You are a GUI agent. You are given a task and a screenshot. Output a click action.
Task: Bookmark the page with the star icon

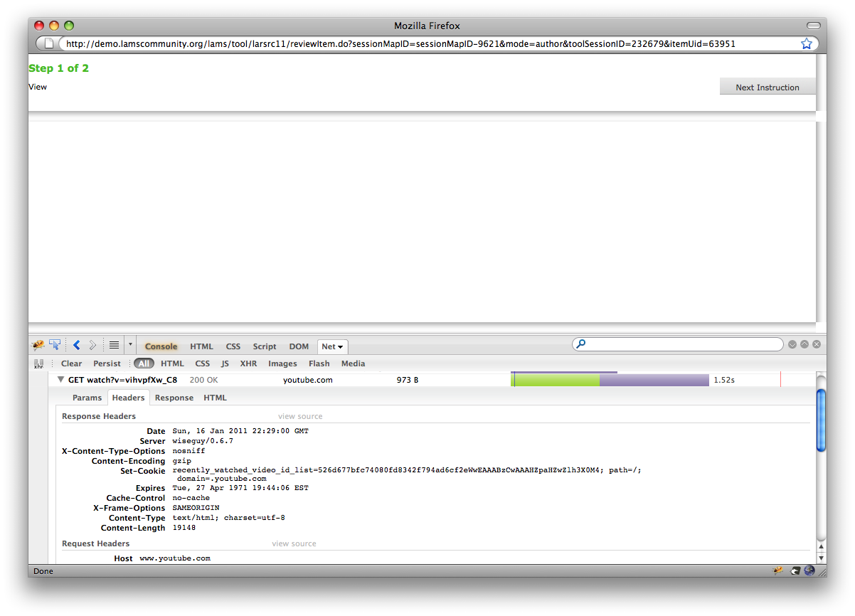[x=806, y=43]
